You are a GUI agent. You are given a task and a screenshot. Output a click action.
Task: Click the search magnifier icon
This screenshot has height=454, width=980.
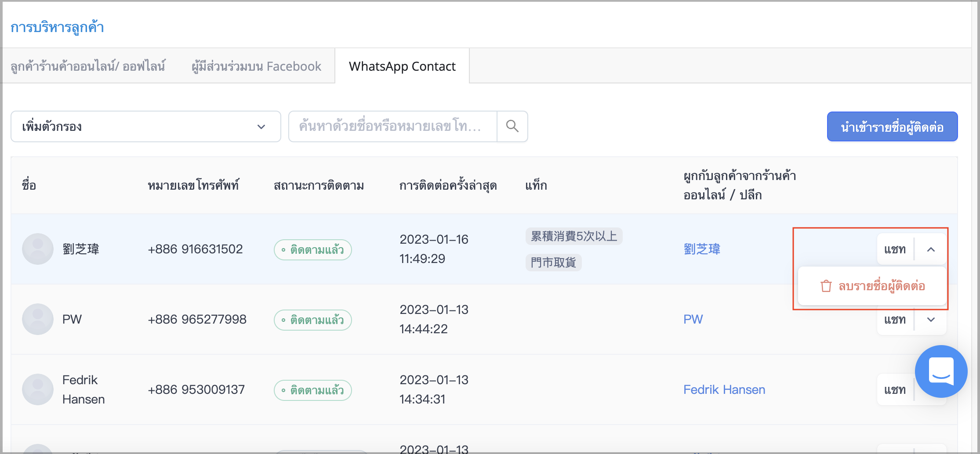pyautogui.click(x=512, y=126)
